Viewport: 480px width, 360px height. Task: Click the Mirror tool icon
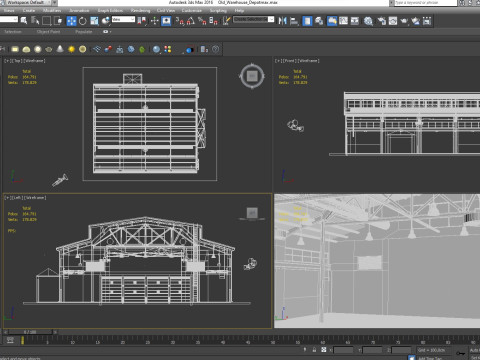[283, 21]
